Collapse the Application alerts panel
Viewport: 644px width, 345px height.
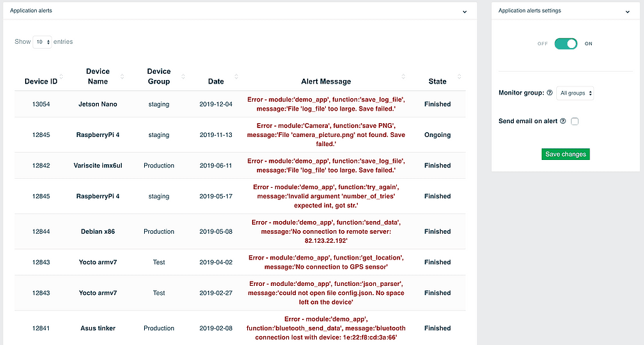click(464, 12)
